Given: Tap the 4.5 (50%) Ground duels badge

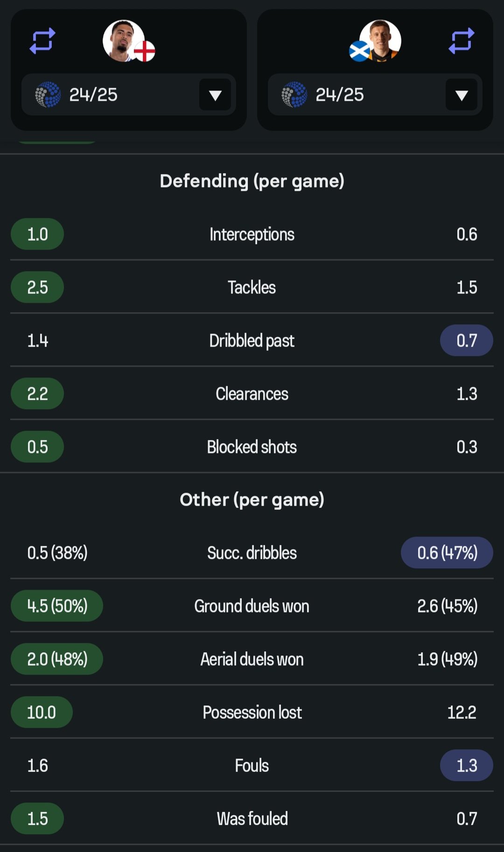Looking at the screenshot, I should pos(57,606).
